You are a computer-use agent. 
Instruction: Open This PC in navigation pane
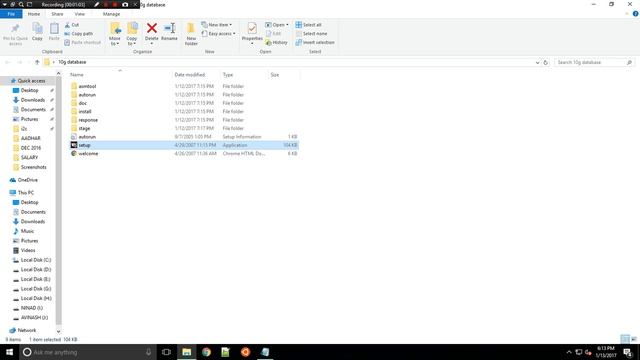click(x=22, y=193)
